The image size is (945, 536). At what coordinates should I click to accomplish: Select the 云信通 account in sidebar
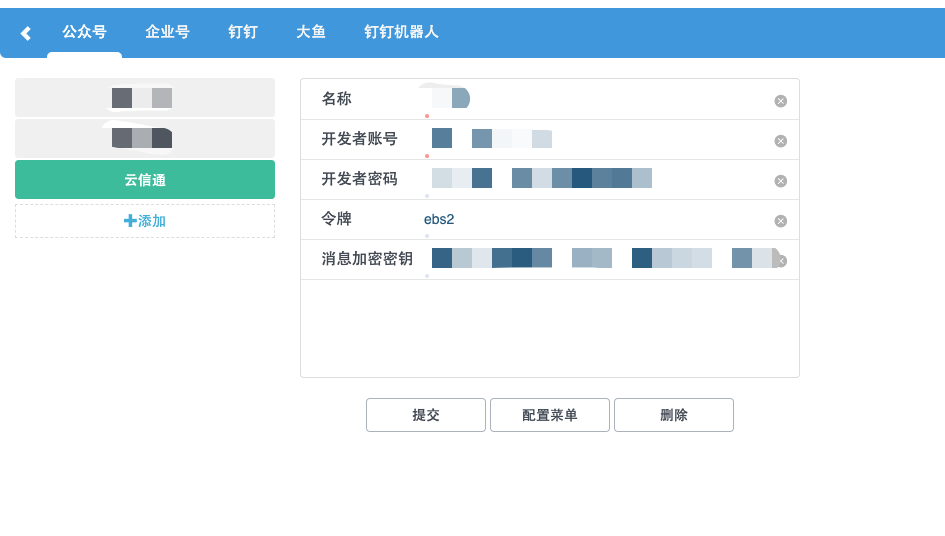pyautogui.click(x=145, y=180)
